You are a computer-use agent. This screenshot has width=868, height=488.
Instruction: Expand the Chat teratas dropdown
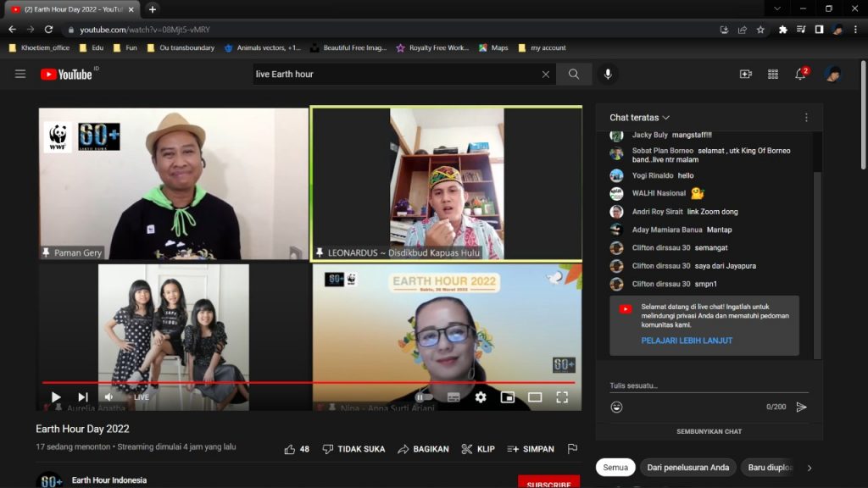(640, 118)
